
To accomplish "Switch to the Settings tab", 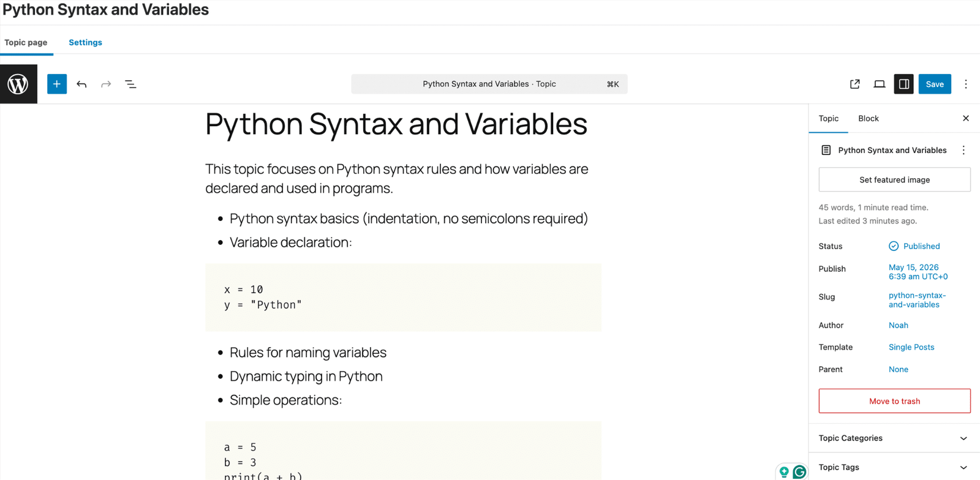I will (85, 42).
